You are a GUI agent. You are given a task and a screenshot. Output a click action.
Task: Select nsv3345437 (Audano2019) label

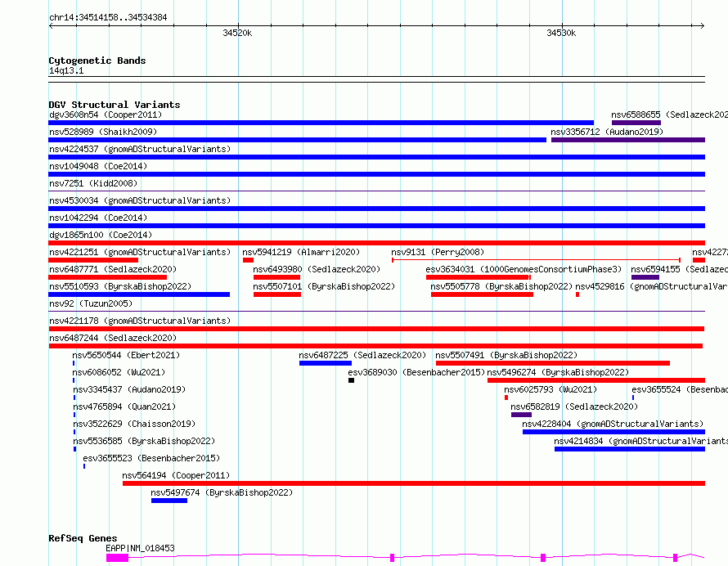(x=129, y=389)
